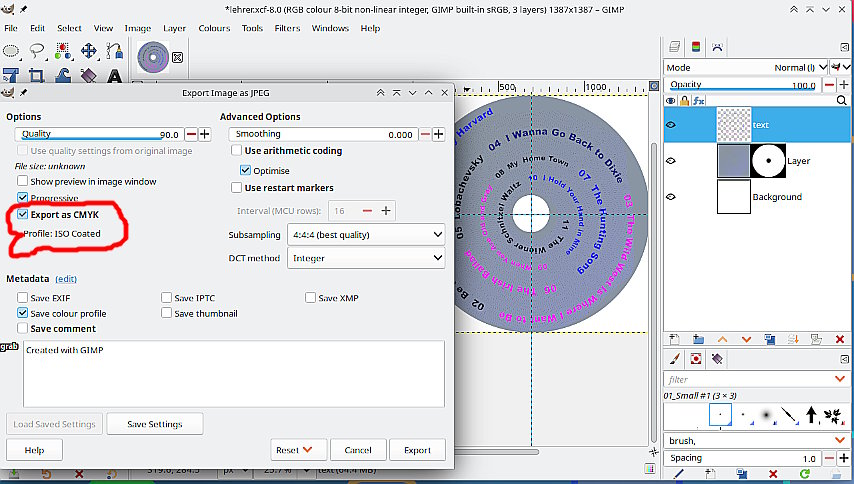Click the new layer group icon

coord(699,340)
